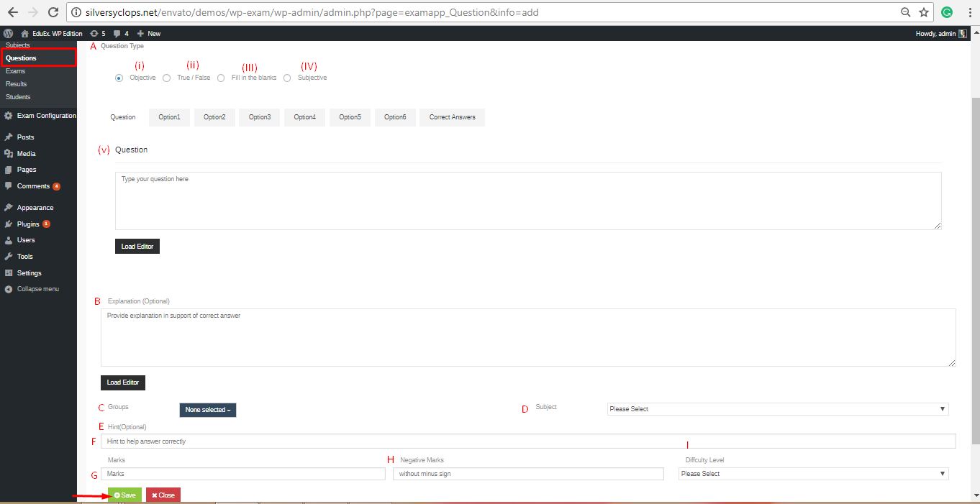The image size is (980, 504).
Task: Switch to the Question tab
Action: (123, 117)
